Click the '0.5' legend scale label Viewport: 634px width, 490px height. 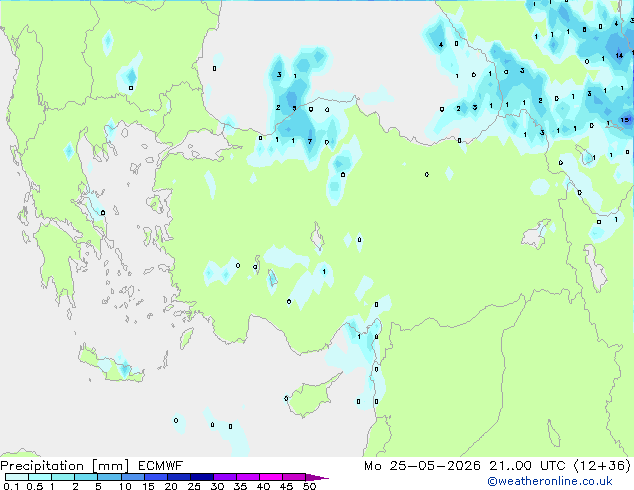click(x=34, y=486)
